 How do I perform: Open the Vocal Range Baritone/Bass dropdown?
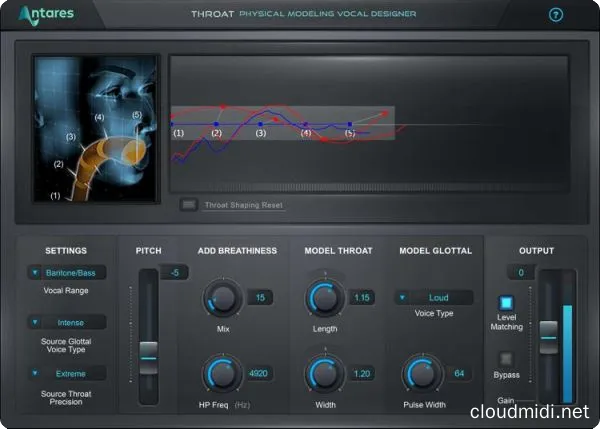(67, 273)
